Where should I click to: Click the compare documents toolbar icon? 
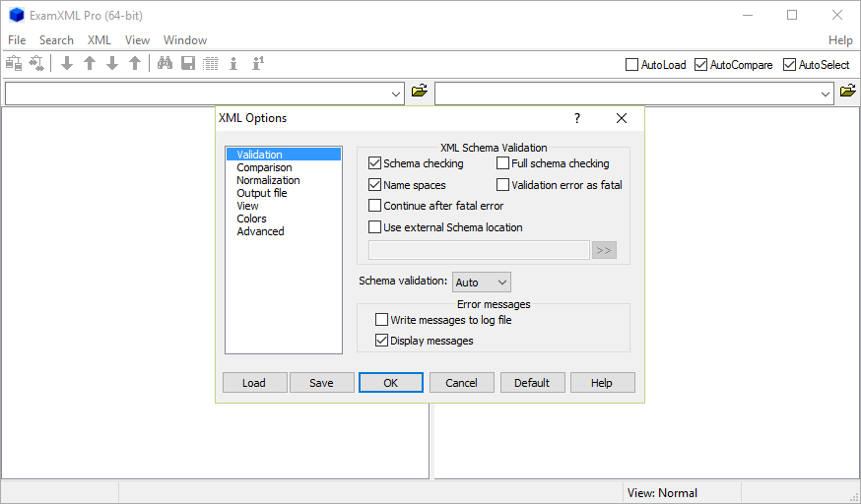14,64
